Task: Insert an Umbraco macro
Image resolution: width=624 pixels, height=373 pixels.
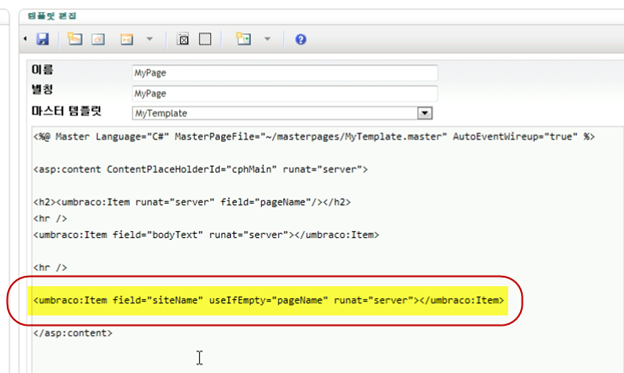Action: point(127,39)
